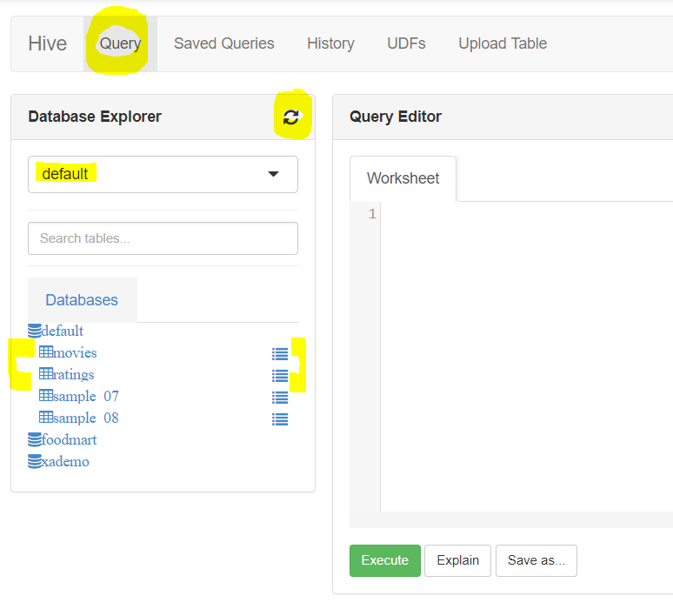The height and width of the screenshot is (616, 673).
Task: Click the Explain button
Action: pyautogui.click(x=457, y=560)
